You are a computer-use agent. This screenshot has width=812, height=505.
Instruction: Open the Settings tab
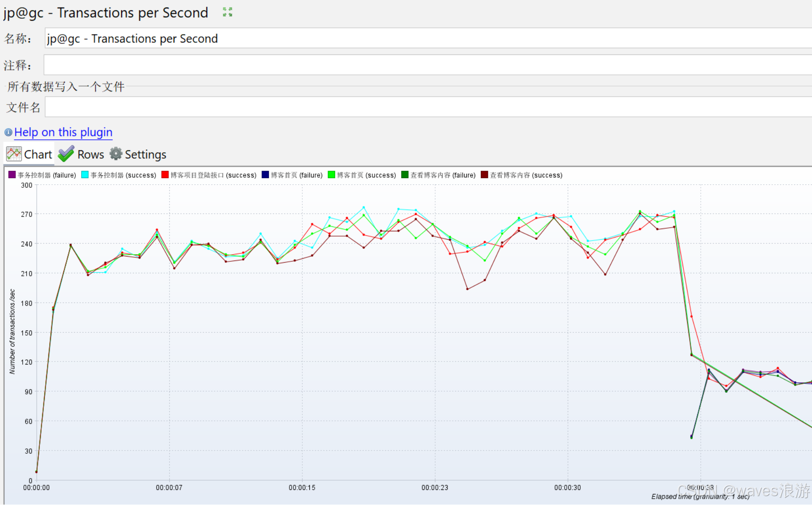138,154
